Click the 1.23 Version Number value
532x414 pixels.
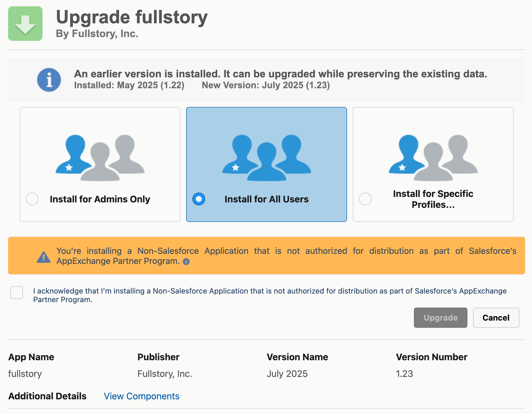tap(404, 374)
